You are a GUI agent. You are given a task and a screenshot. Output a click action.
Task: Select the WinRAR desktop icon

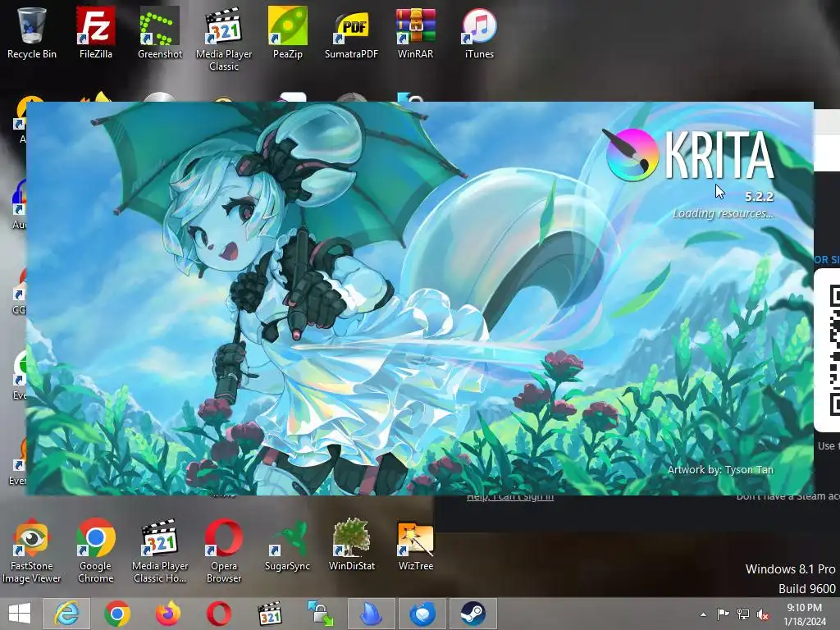[x=415, y=33]
